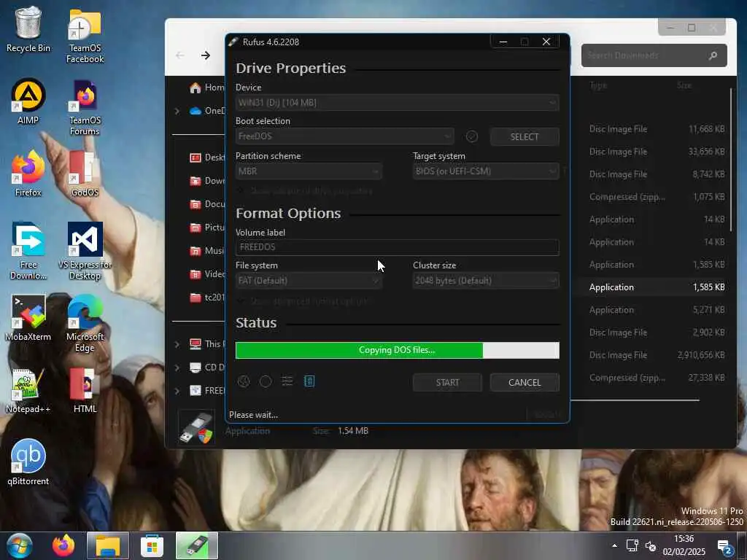Open the Cluster size dropdown
Viewport: 747px width, 560px height.
tap(486, 281)
